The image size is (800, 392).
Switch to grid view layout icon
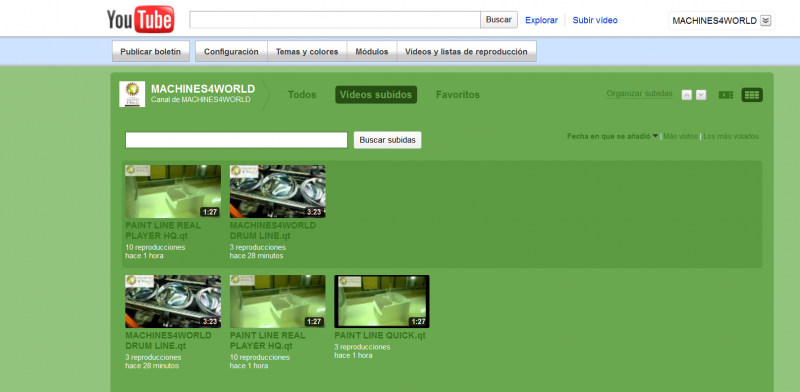click(x=752, y=95)
